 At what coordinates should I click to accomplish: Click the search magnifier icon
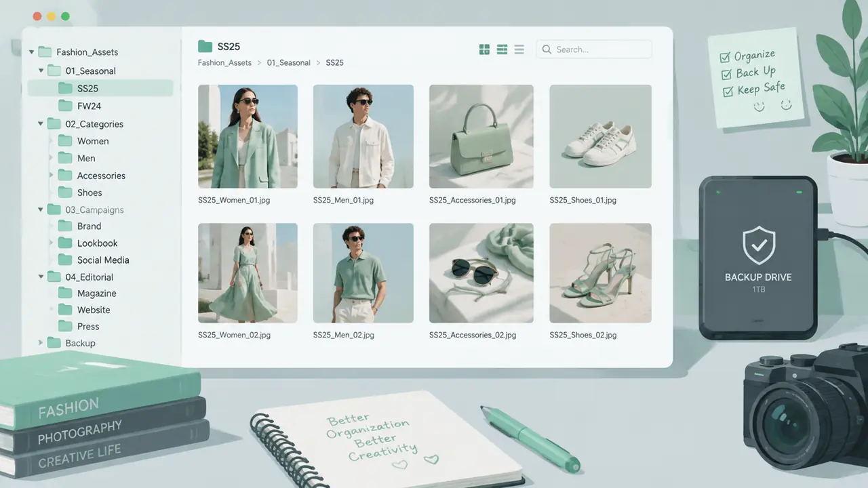[547, 49]
